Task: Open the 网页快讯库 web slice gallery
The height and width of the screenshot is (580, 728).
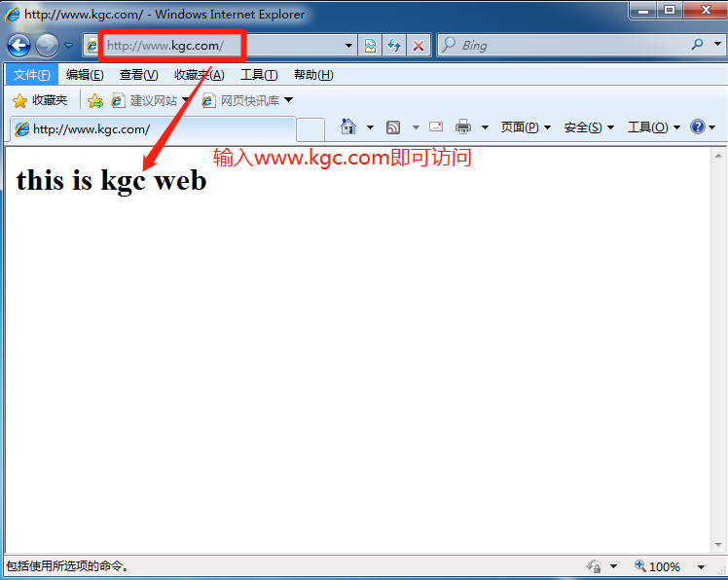Action: tap(241, 101)
